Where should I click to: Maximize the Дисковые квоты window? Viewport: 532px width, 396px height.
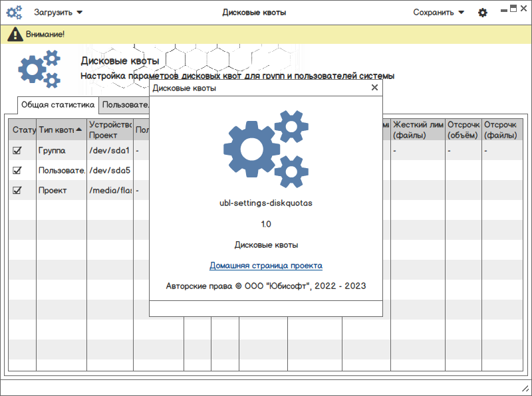pos(513,9)
